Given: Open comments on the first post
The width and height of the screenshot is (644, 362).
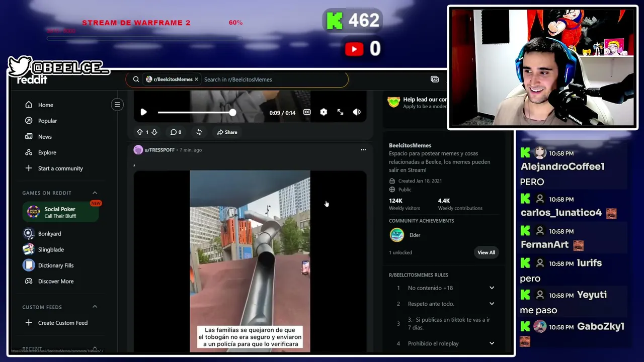Looking at the screenshot, I should pos(176,132).
